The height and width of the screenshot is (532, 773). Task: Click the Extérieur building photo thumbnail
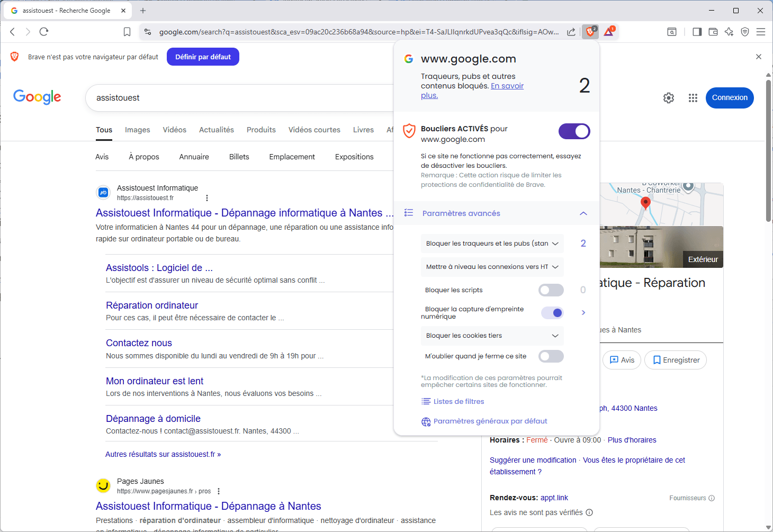662,247
